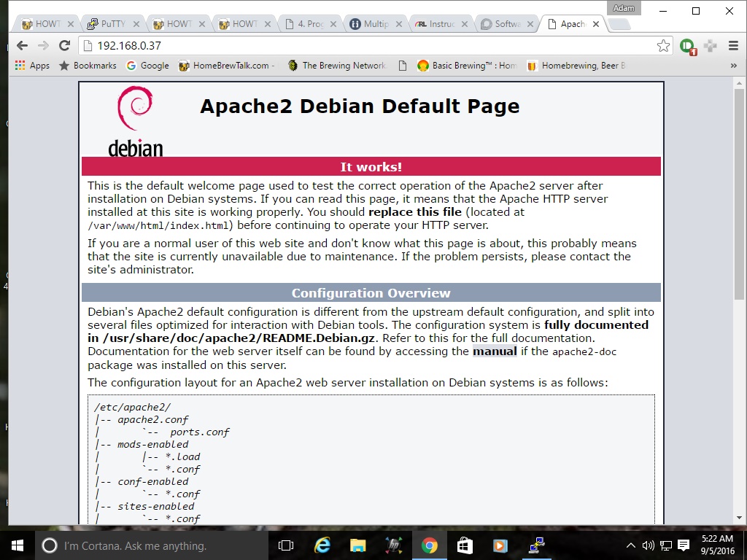The width and height of the screenshot is (747, 560).
Task: Click the page scrollbar up arrow
Action: [x=739, y=83]
